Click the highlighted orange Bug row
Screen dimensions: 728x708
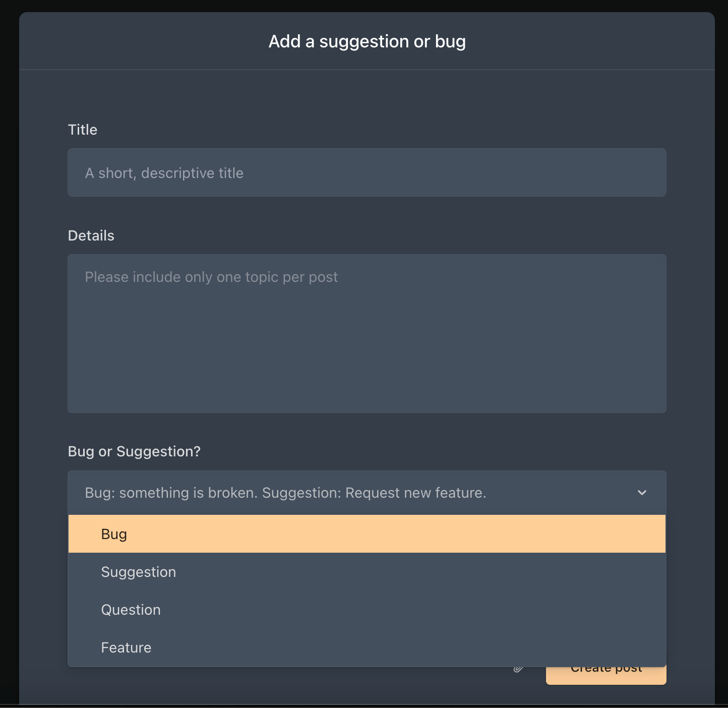367,534
